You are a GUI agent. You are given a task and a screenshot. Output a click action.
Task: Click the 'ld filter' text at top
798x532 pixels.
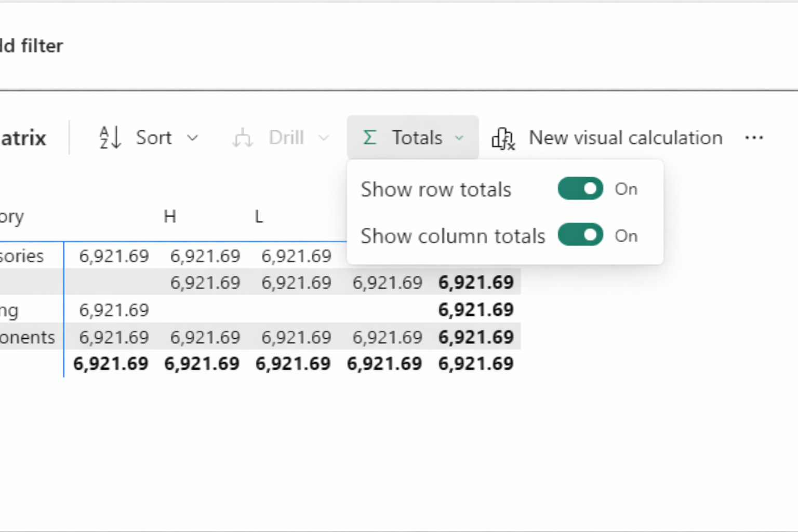point(31,46)
